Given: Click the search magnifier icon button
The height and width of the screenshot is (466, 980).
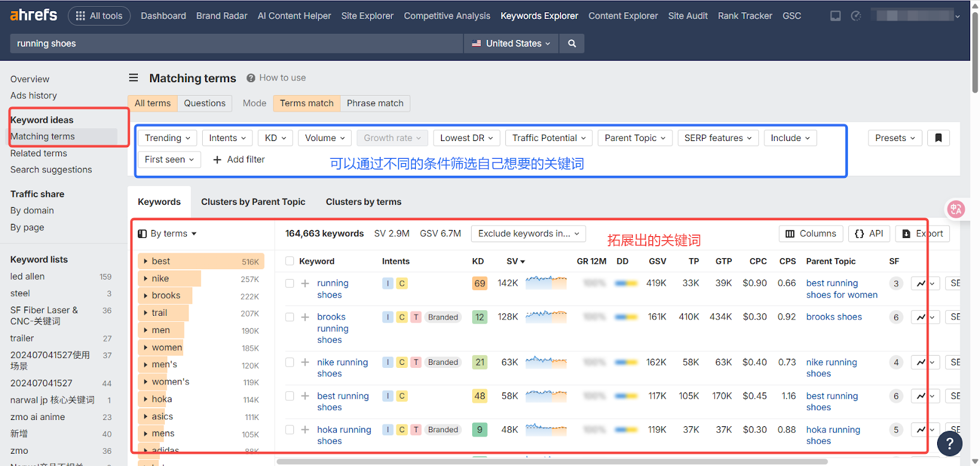Looking at the screenshot, I should click(571, 44).
